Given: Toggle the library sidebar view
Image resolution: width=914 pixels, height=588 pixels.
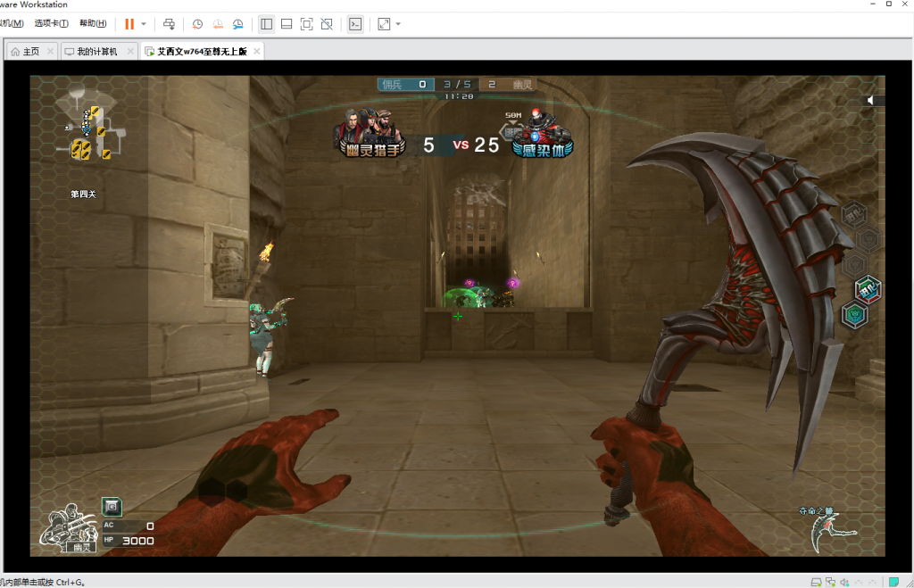Looking at the screenshot, I should click(266, 24).
